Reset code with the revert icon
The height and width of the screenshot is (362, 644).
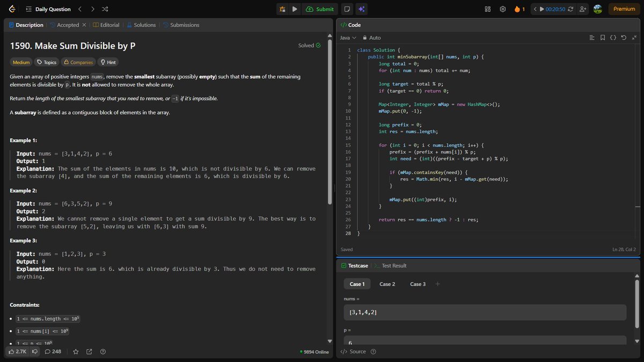pyautogui.click(x=624, y=38)
